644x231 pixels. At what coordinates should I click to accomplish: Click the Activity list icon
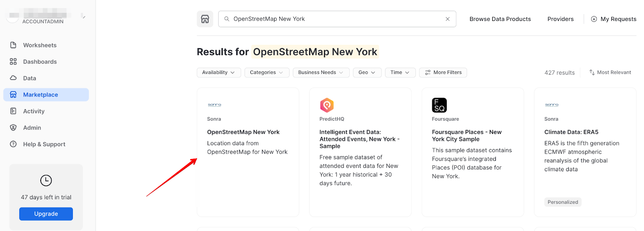(x=13, y=111)
